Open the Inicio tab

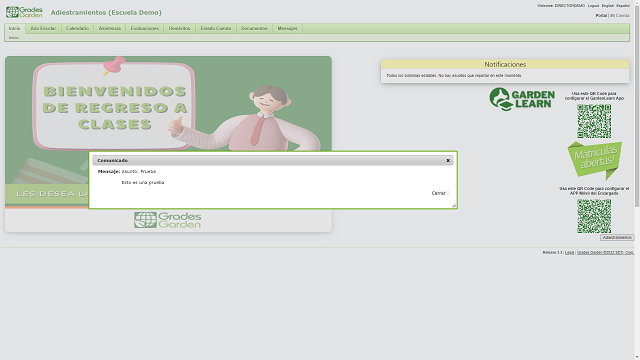click(14, 29)
